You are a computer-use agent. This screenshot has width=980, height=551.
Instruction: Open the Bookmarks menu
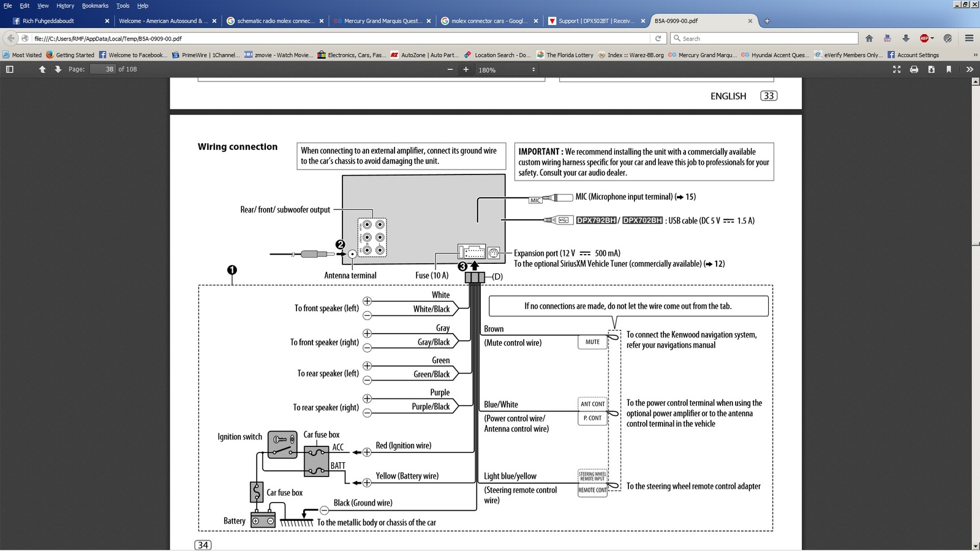(x=95, y=6)
